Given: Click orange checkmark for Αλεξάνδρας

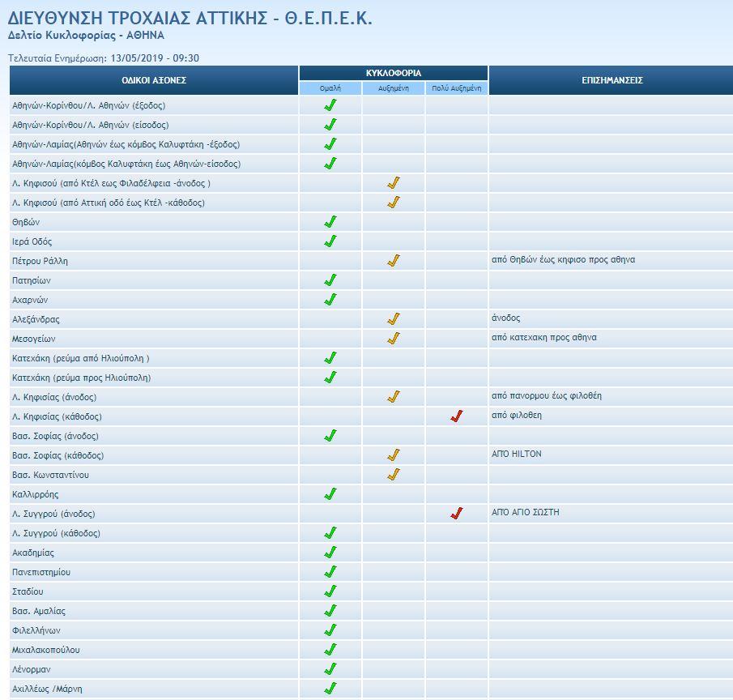Looking at the screenshot, I should 394,319.
